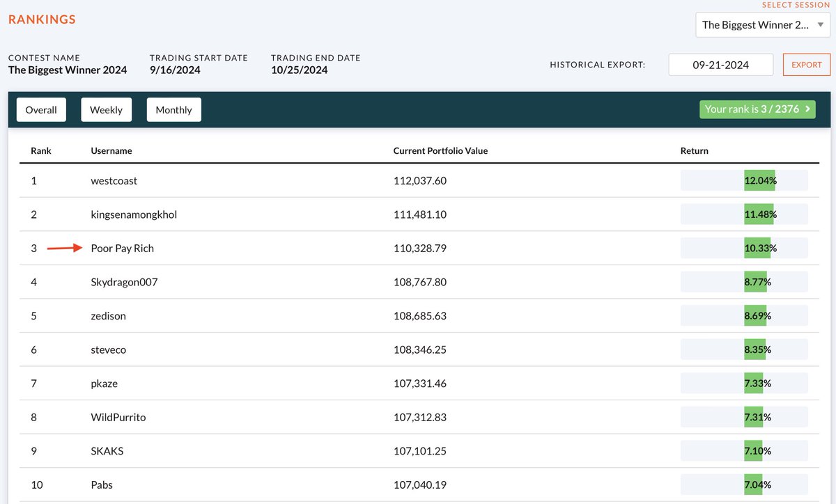The image size is (836, 504).
Task: Click the 8.35% return bar
Action: [x=744, y=349]
